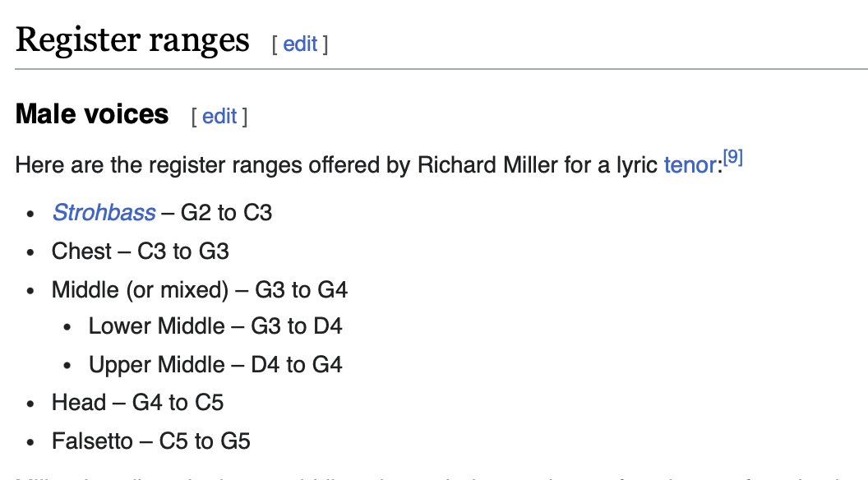The width and height of the screenshot is (868, 480).
Task: Click the Middle (or mixed) list item
Action: tap(199, 290)
